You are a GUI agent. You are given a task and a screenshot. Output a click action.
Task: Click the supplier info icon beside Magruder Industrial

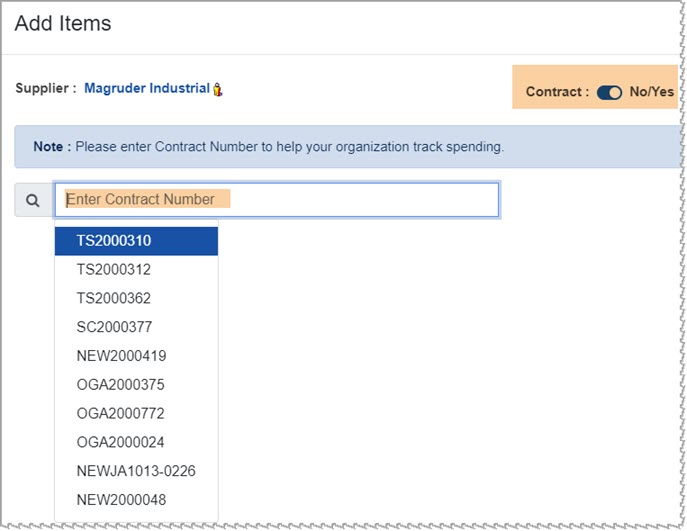(x=217, y=89)
